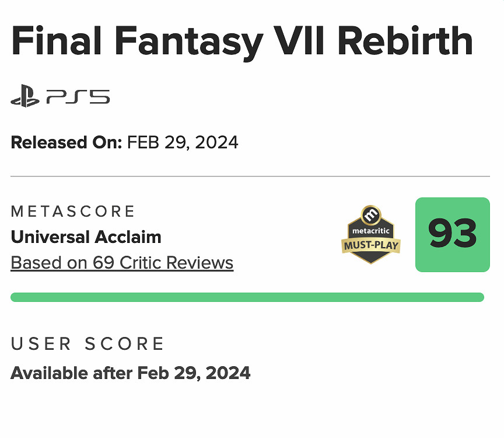Click the USER SCORE section heading
This screenshot has height=438, width=504.
pos(87,344)
